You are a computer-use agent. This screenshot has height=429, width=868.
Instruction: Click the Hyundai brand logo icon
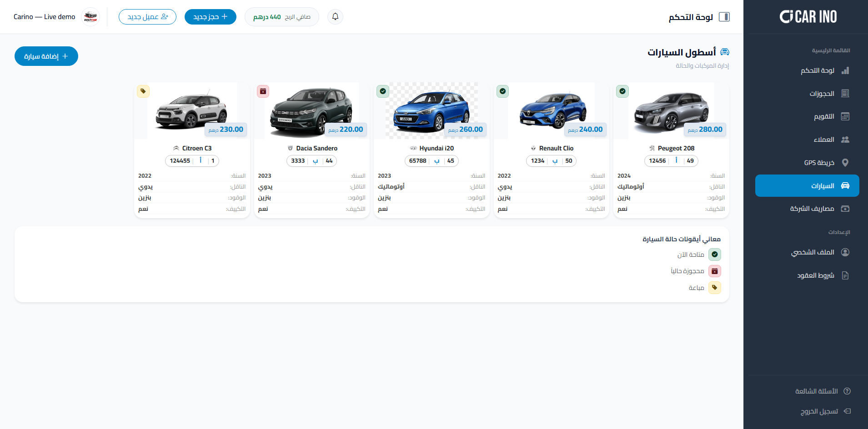click(413, 148)
